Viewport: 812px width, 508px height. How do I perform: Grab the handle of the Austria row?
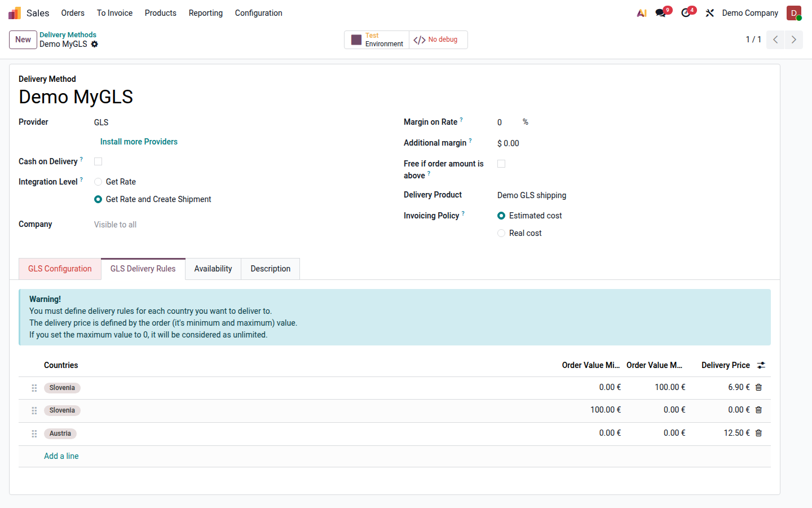point(34,433)
